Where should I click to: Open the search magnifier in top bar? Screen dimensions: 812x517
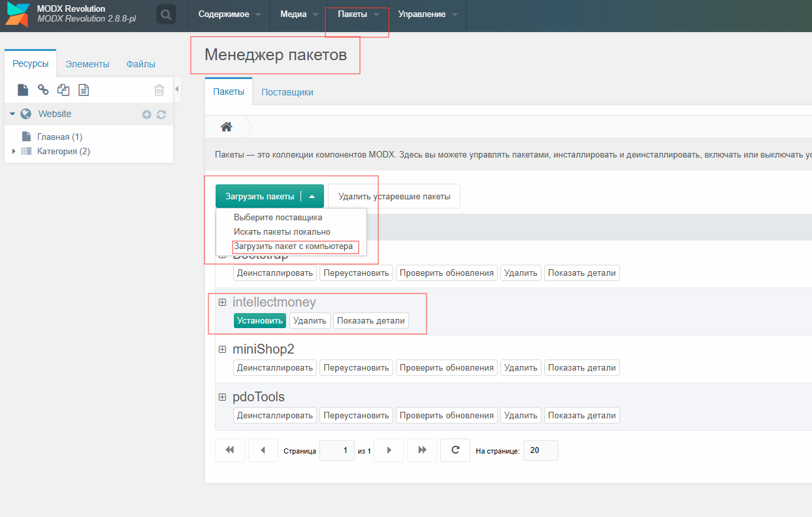(166, 14)
